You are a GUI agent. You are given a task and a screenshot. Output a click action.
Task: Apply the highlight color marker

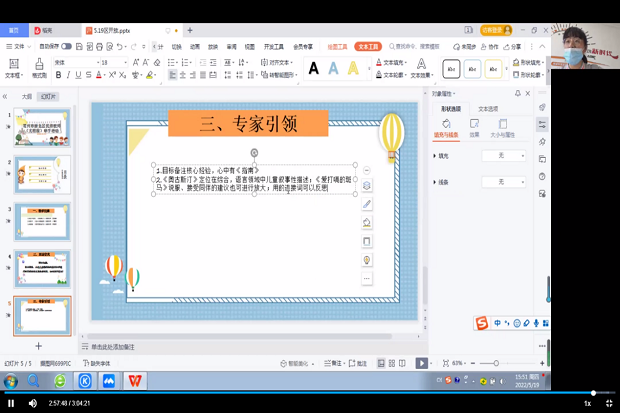coord(149,75)
